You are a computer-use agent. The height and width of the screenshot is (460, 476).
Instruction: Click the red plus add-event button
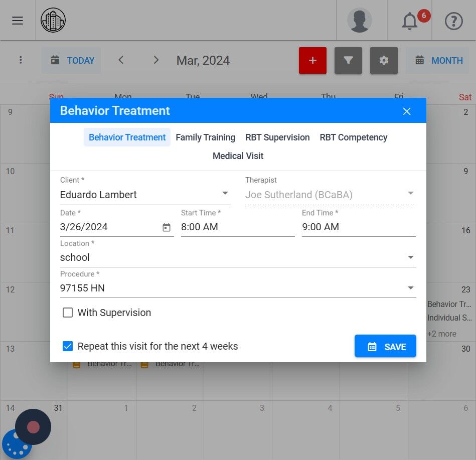pyautogui.click(x=312, y=60)
